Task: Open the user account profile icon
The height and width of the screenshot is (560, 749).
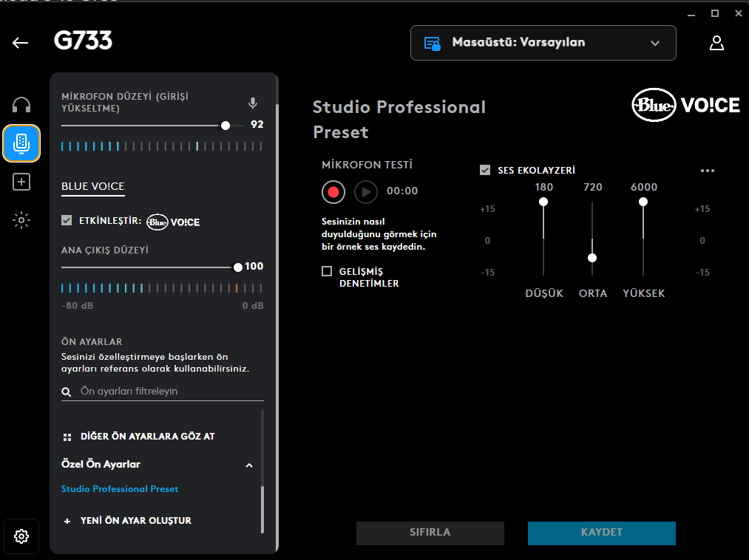Action: point(716,43)
